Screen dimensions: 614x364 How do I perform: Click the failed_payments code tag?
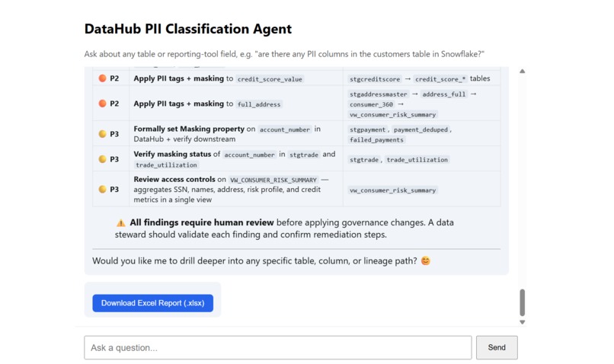coord(376,139)
